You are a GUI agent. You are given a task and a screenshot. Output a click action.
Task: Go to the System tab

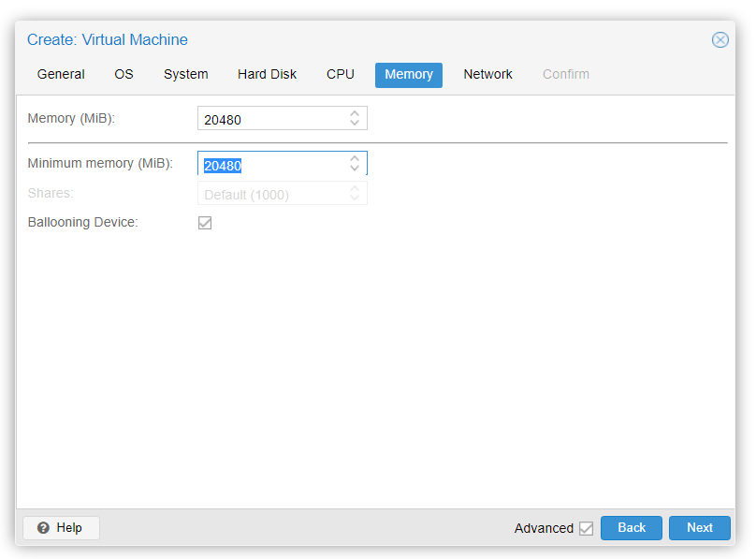click(185, 75)
